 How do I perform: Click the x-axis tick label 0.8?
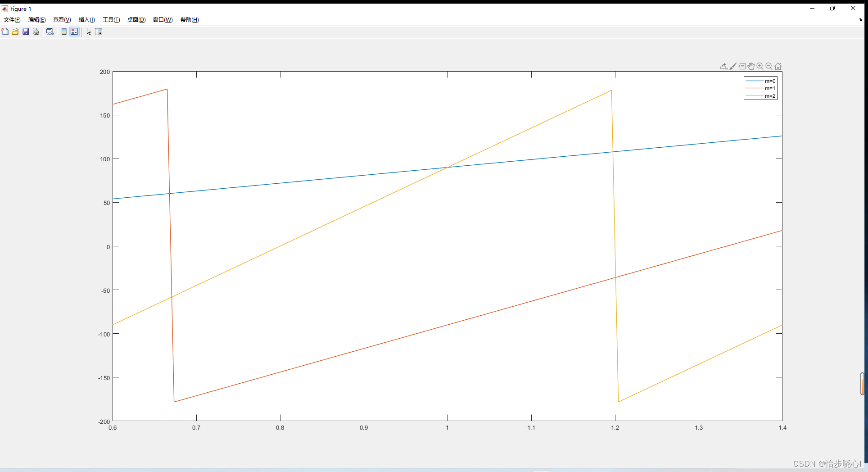coord(280,427)
